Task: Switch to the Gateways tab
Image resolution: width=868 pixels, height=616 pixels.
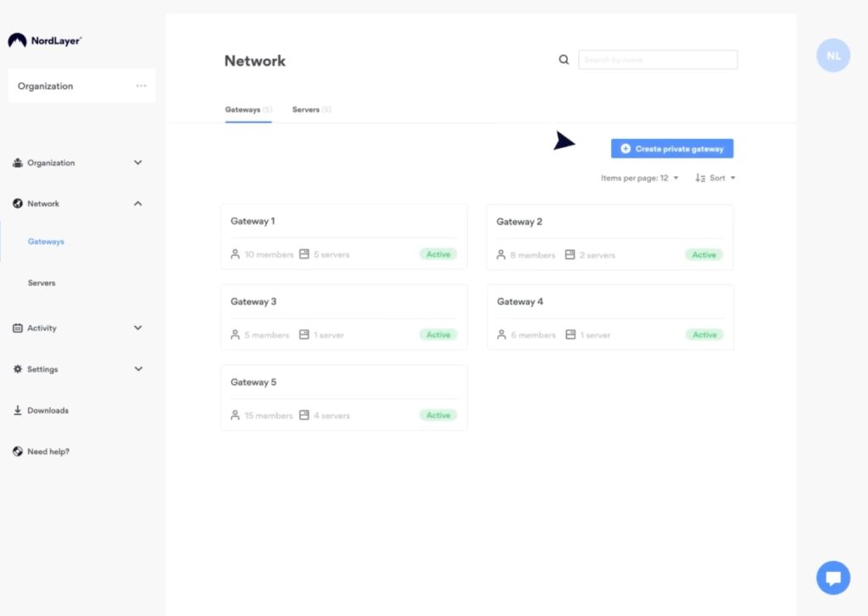Action: [x=248, y=109]
